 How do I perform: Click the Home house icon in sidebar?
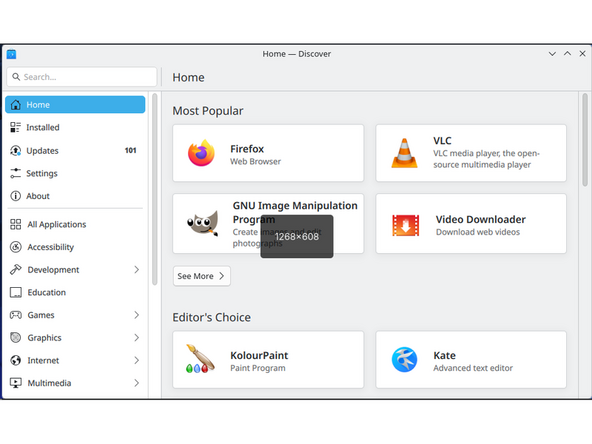coord(15,105)
